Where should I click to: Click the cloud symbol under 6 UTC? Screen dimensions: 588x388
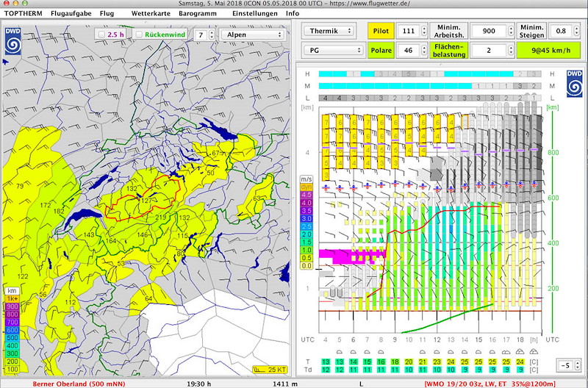tap(354, 352)
